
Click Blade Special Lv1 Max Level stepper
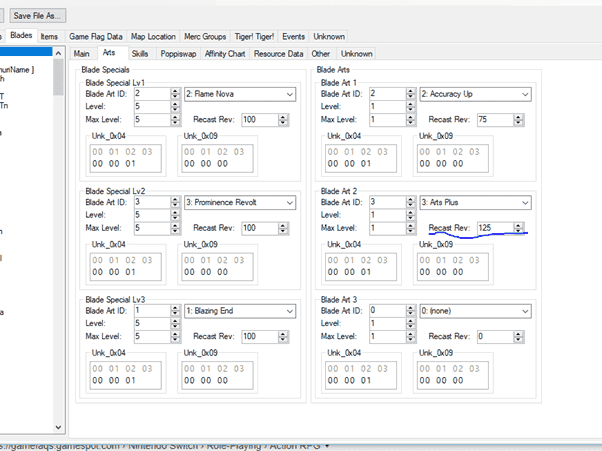click(175, 120)
